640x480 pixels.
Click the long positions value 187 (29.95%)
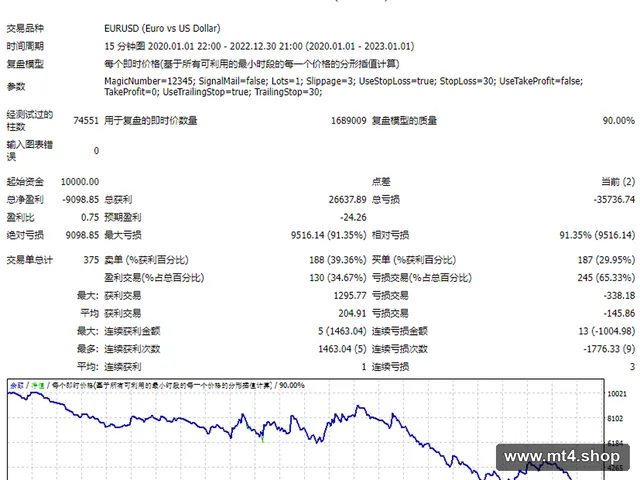(606, 260)
